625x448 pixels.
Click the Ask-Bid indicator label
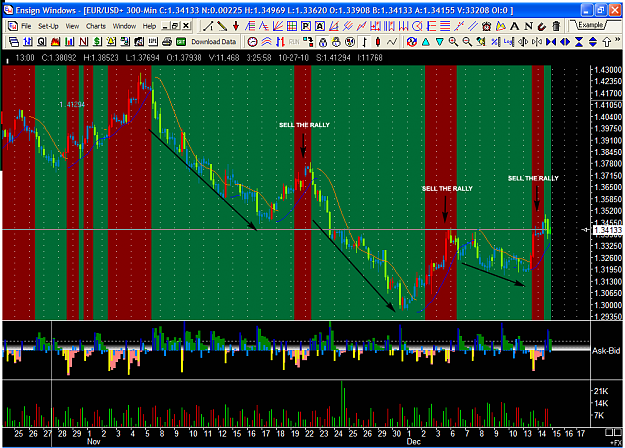pyautogui.click(x=606, y=351)
